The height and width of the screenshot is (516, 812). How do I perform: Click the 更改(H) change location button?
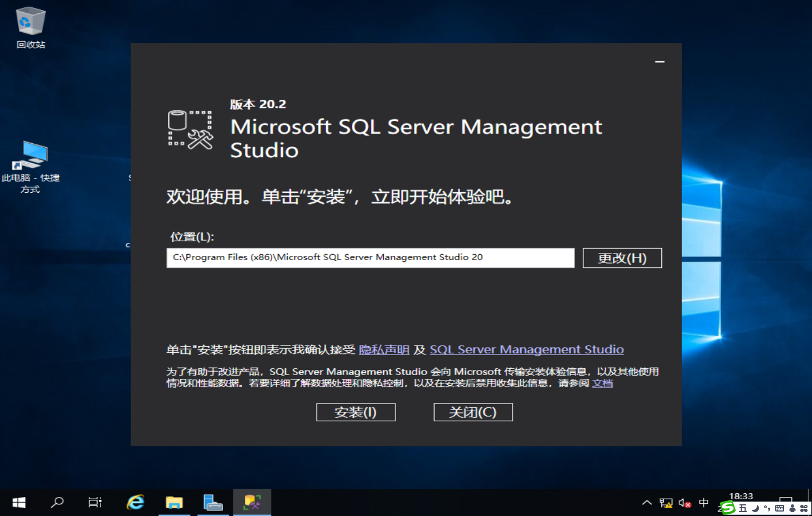(x=622, y=257)
